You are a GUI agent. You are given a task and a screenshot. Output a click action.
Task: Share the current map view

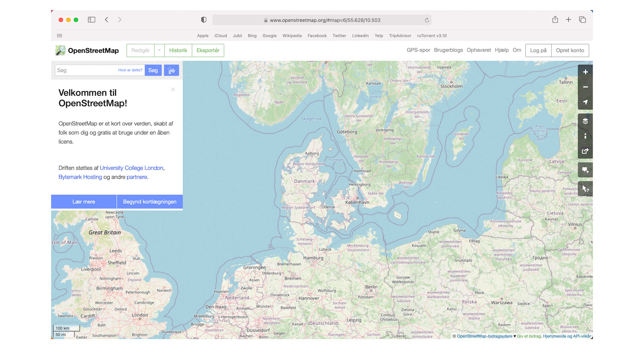(585, 151)
